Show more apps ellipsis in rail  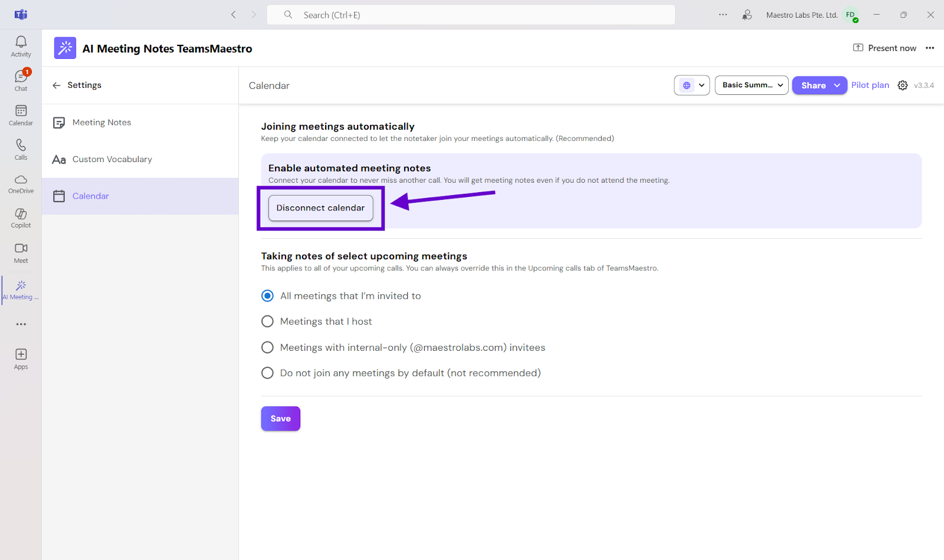(x=21, y=324)
